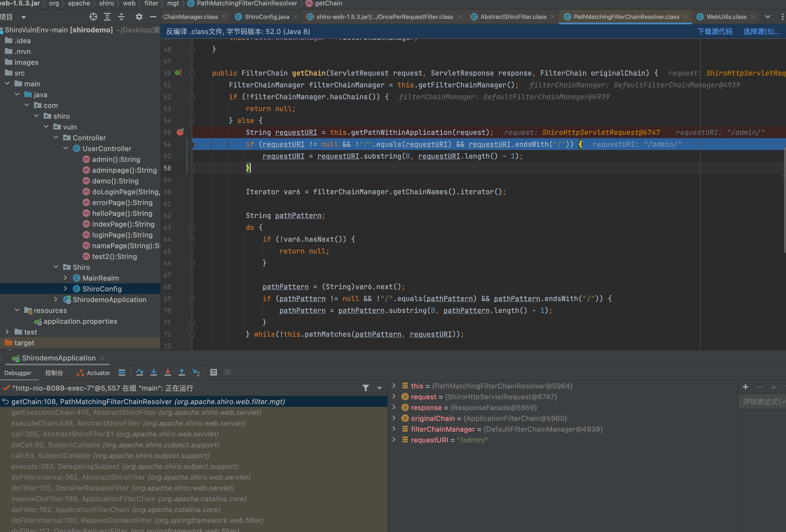Expand the filterChainManager variable
This screenshot has height=532, width=786.
pyautogui.click(x=394, y=429)
